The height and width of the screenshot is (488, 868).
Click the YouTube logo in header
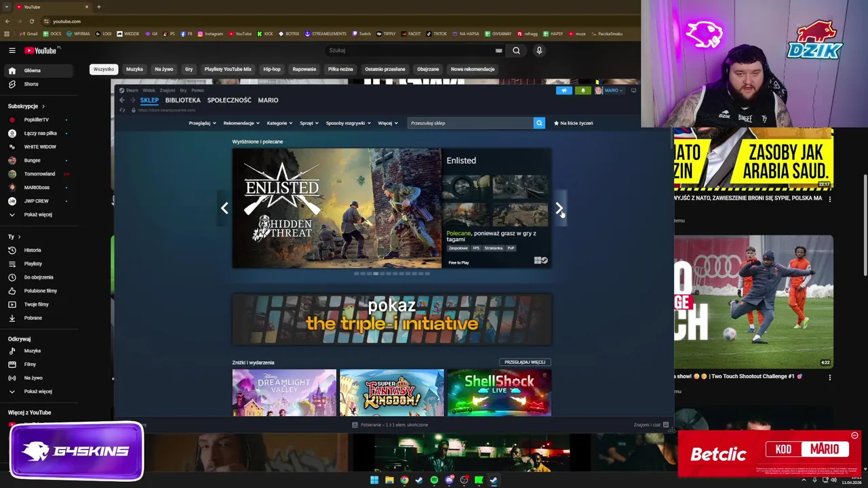point(41,50)
